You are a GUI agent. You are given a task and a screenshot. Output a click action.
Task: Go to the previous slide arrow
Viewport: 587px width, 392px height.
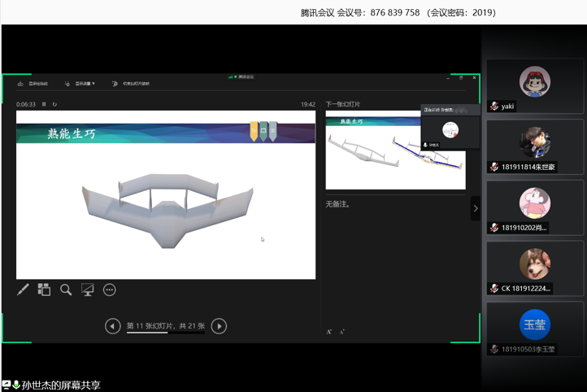tap(113, 326)
